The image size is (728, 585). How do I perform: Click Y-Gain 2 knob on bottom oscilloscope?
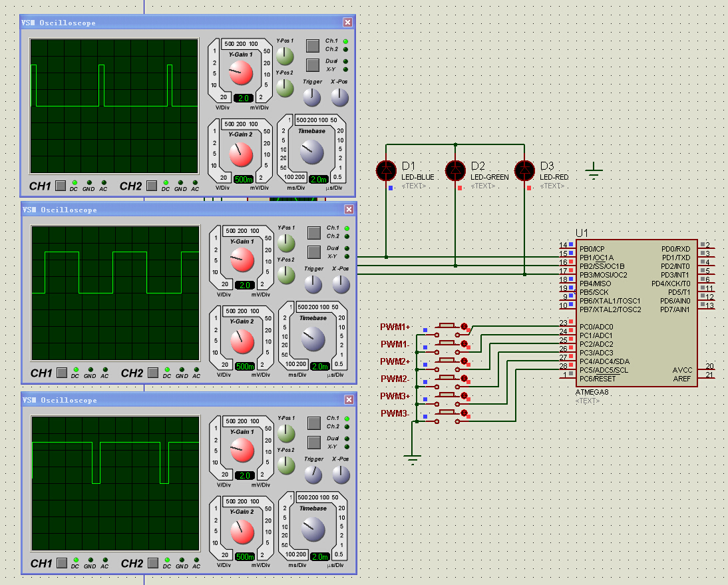coord(242,531)
